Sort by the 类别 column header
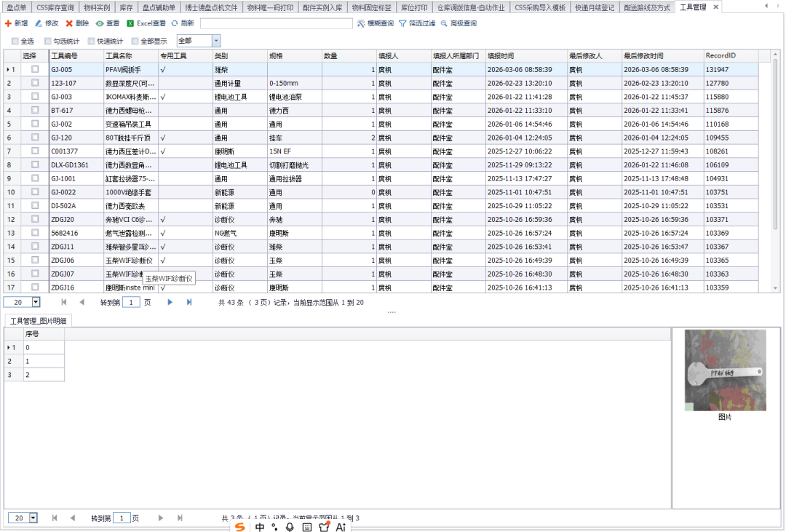786x532 pixels. coord(239,55)
